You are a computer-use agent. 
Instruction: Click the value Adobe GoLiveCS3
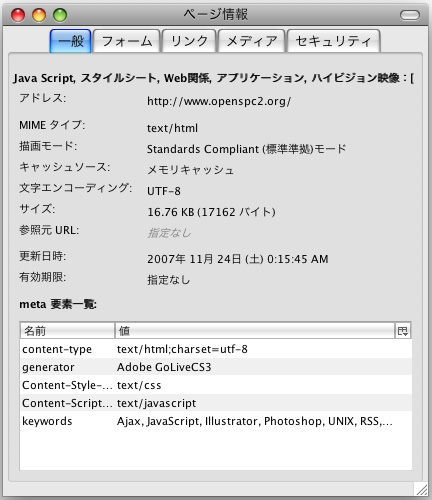(x=164, y=367)
